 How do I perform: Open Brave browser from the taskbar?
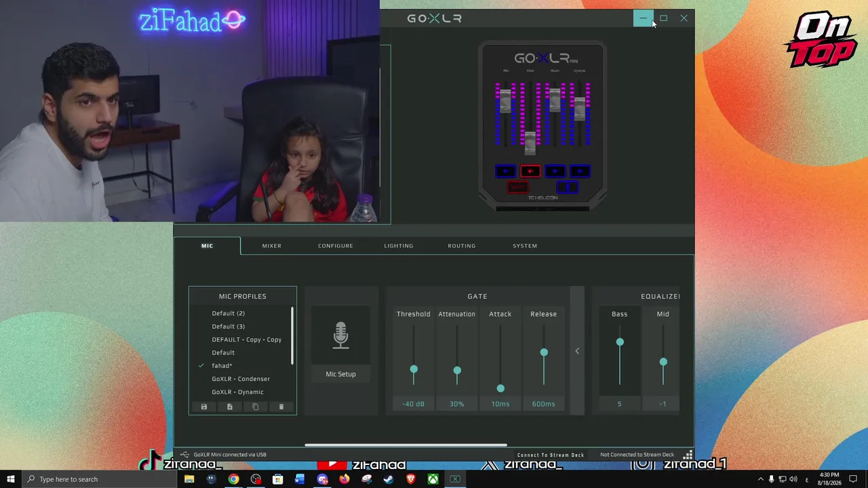pos(410,479)
